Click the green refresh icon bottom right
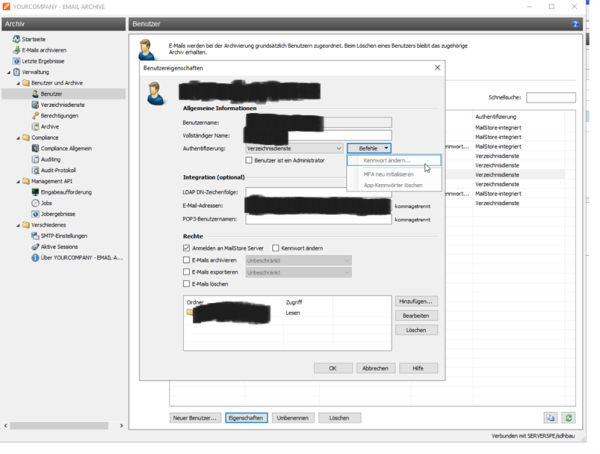 569,418
